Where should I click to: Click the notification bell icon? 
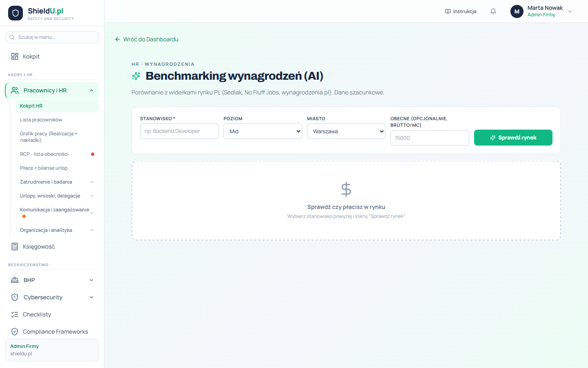coord(493,11)
